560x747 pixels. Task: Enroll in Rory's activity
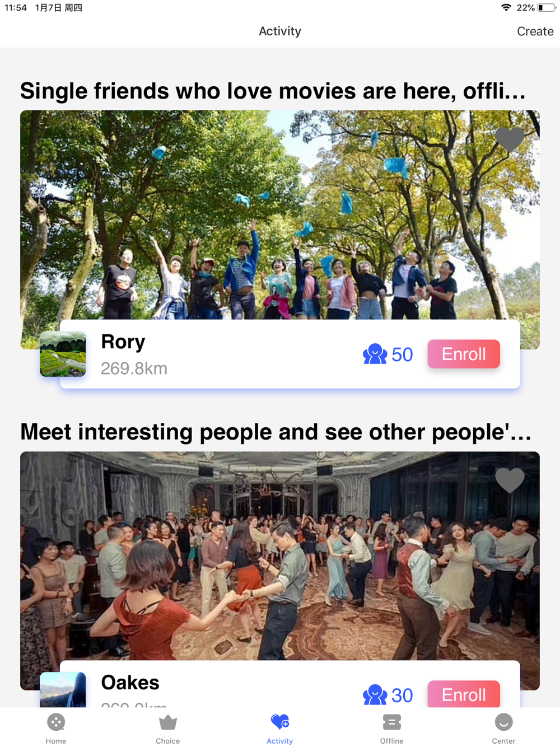(x=464, y=354)
